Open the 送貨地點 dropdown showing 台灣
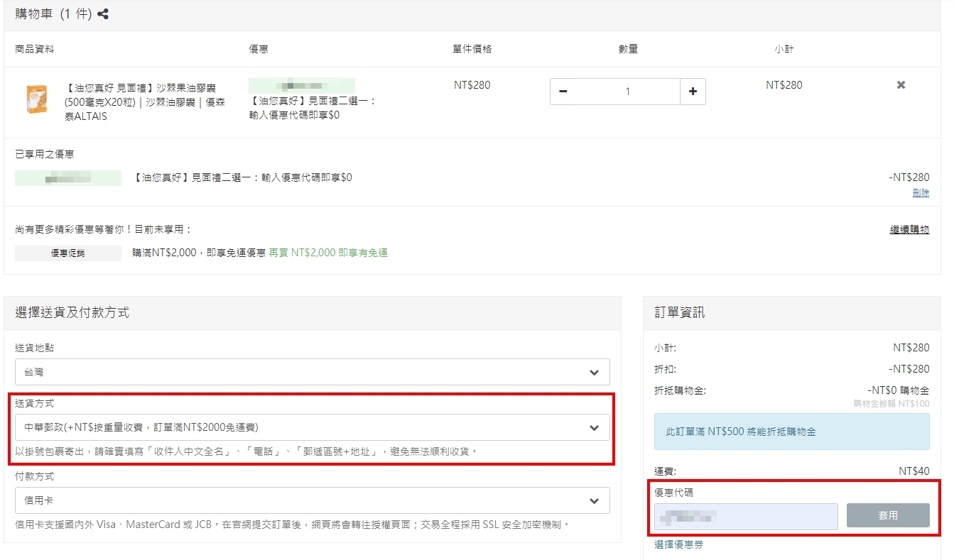Viewport: 954px width, 560px height. 312,372
